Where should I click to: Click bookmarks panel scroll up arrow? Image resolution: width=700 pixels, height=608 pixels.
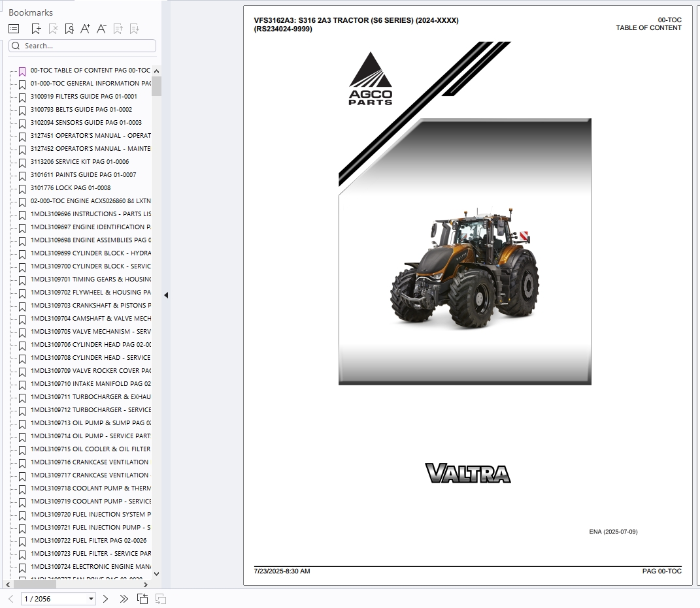click(x=156, y=71)
